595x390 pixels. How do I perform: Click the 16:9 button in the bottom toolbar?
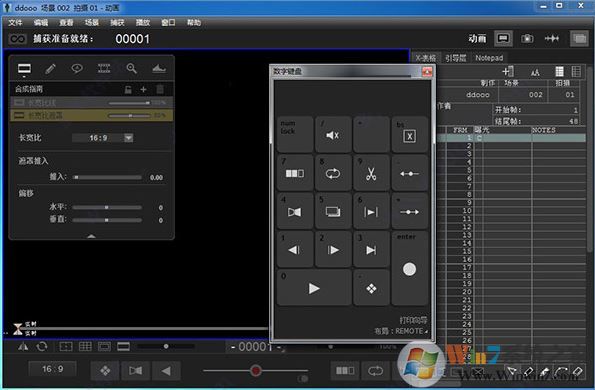coord(53,369)
